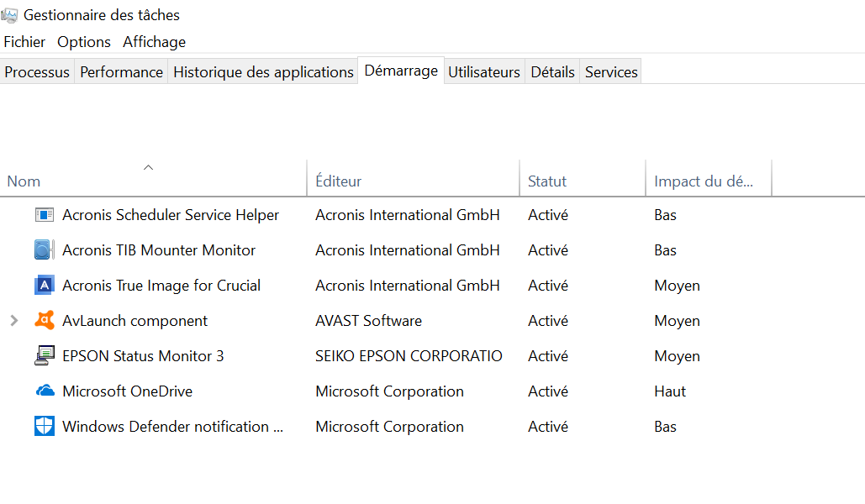The height and width of the screenshot is (504, 865).
Task: Open the Services tab
Action: [611, 72]
